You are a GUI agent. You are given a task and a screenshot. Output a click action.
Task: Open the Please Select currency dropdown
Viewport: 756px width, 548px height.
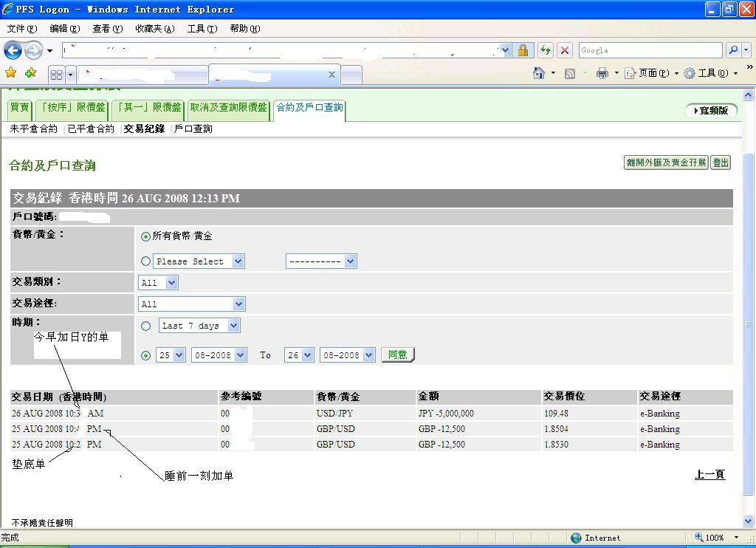pyautogui.click(x=199, y=261)
